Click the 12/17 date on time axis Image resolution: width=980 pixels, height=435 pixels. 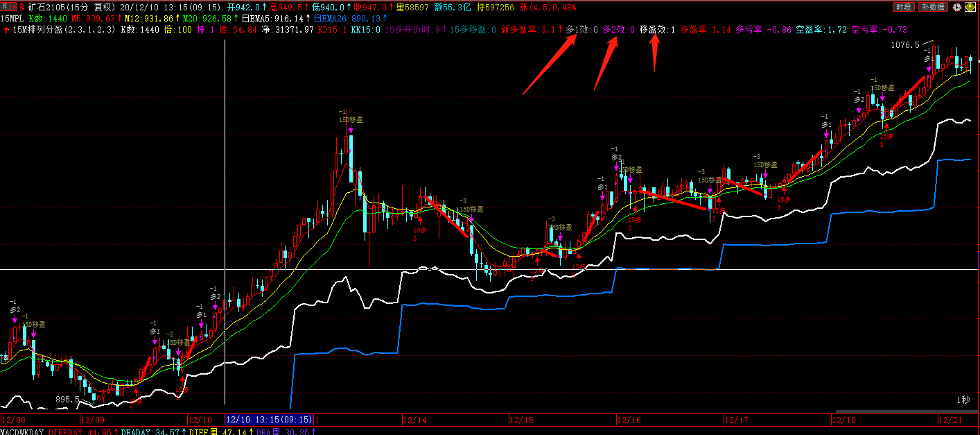(737, 420)
